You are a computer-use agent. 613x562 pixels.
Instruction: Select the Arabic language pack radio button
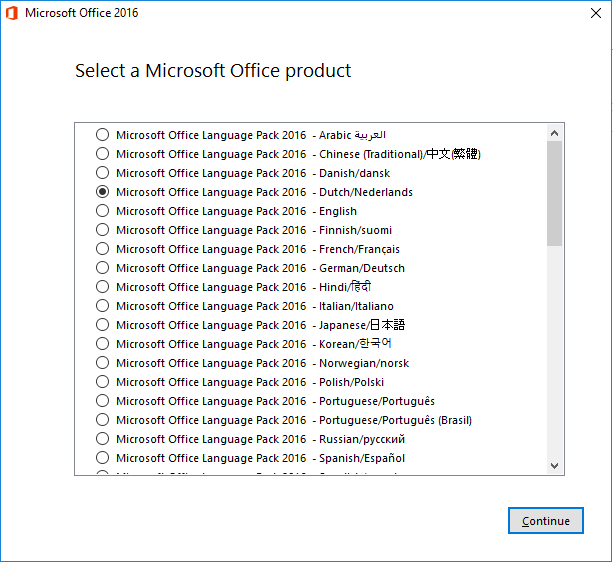(x=102, y=135)
